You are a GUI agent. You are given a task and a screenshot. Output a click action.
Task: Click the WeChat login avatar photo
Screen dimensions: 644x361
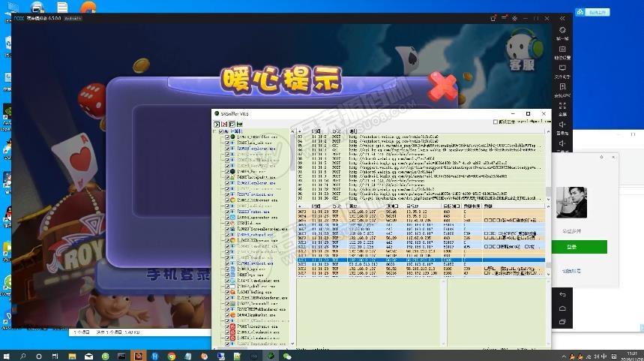[571, 202]
